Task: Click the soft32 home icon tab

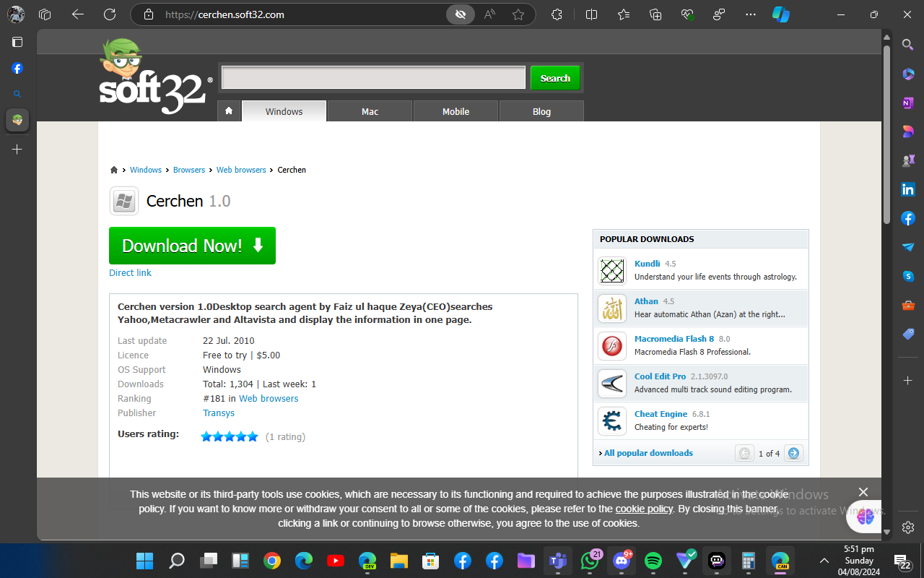Action: 229,111
